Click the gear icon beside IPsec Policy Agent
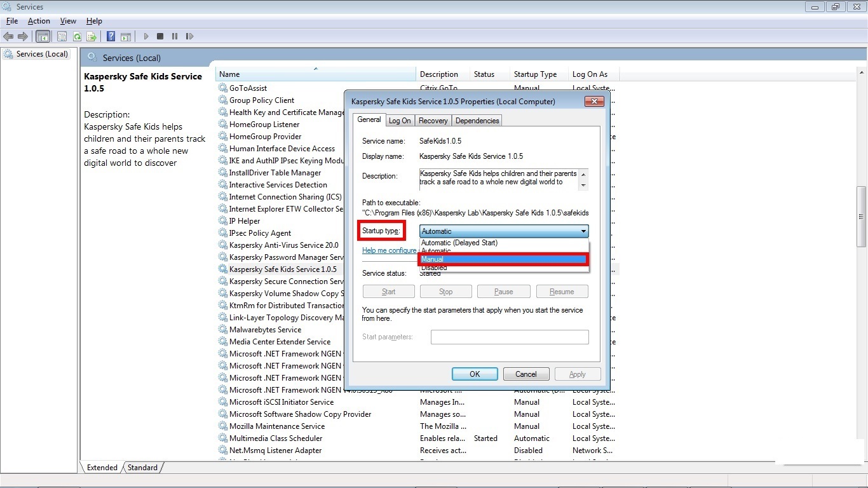This screenshot has width=868, height=488. tap(223, 233)
